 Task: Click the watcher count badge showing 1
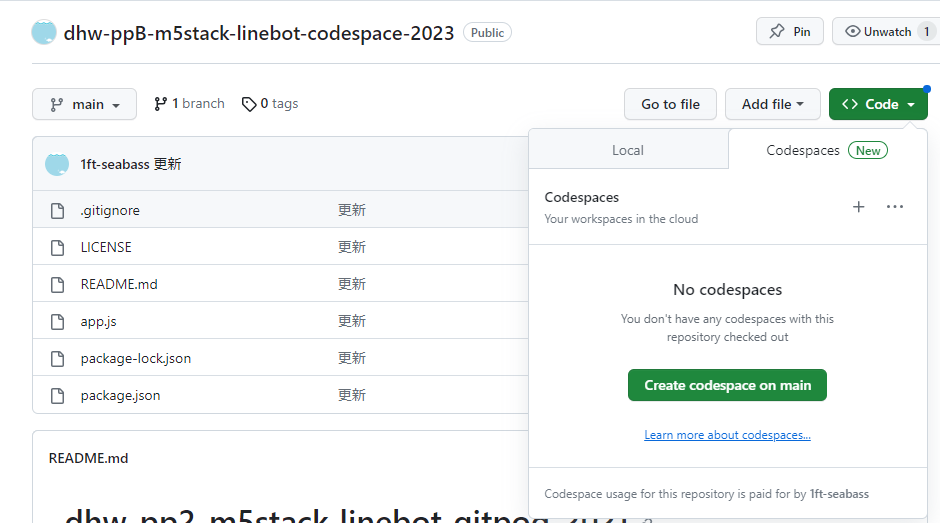pyautogui.click(x=927, y=31)
